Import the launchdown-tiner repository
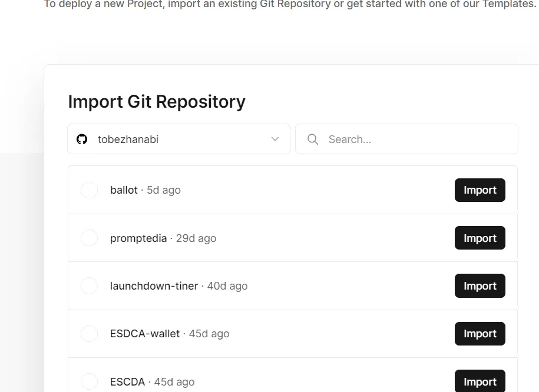This screenshot has height=392, width=539. (x=480, y=286)
